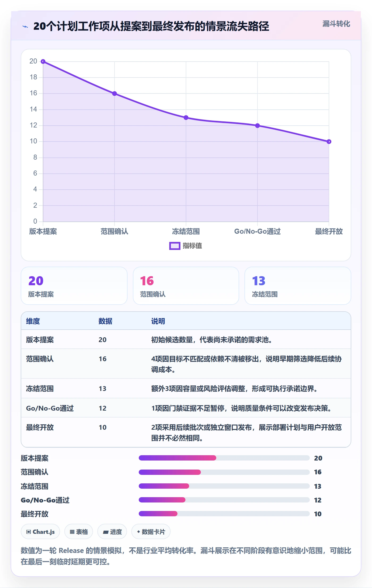Select the 20 版本提案 data card
Viewport: 372px width, 588px height.
[74, 286]
